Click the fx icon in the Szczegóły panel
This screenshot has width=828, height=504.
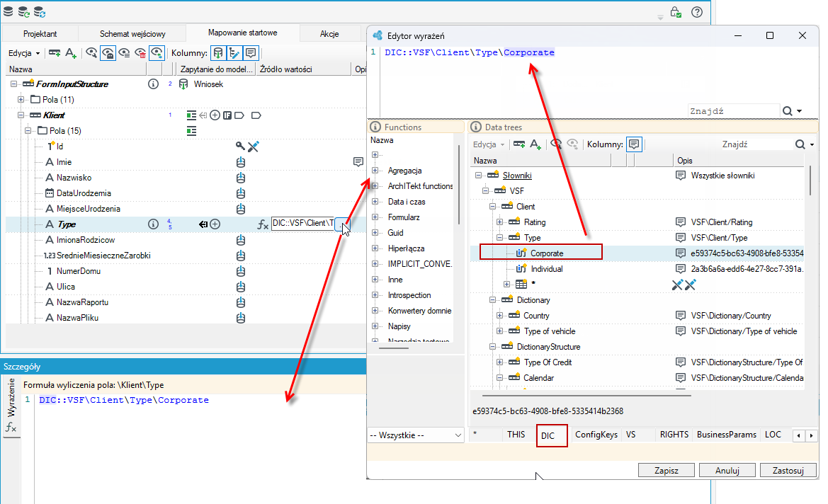pos(11,428)
